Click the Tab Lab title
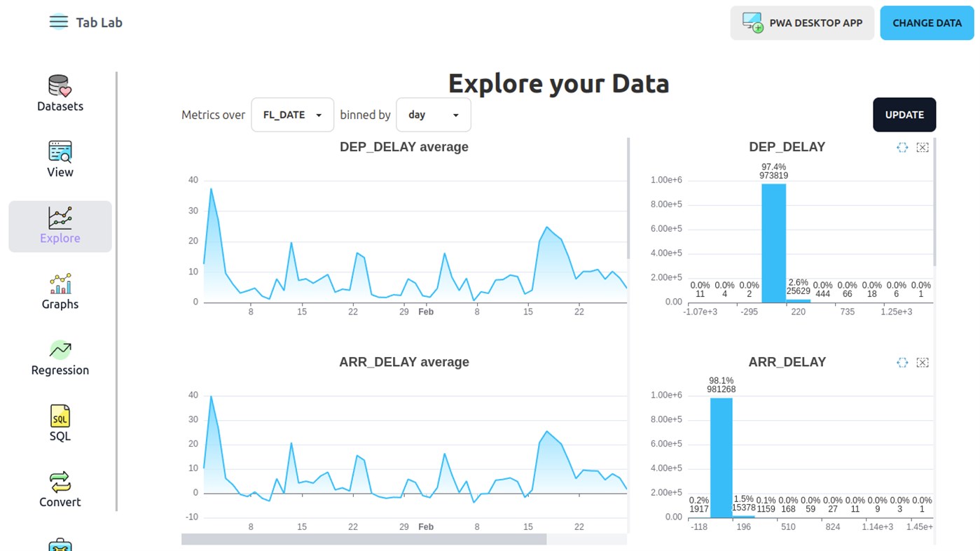The height and width of the screenshot is (551, 980). pyautogui.click(x=99, y=22)
